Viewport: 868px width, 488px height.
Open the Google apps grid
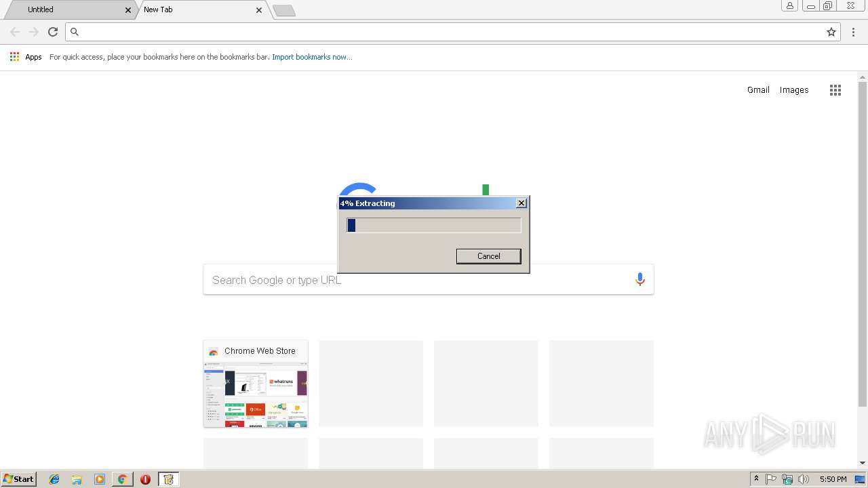click(x=835, y=90)
